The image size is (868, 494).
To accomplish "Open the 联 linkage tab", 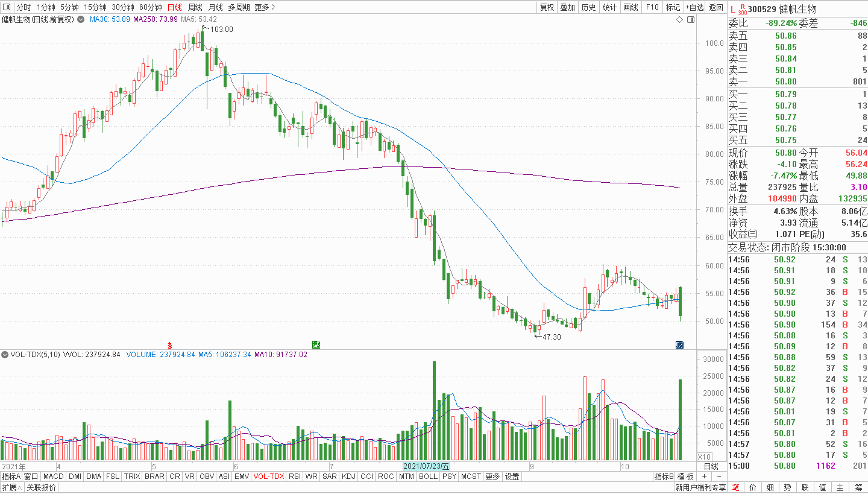I will click(x=805, y=487).
